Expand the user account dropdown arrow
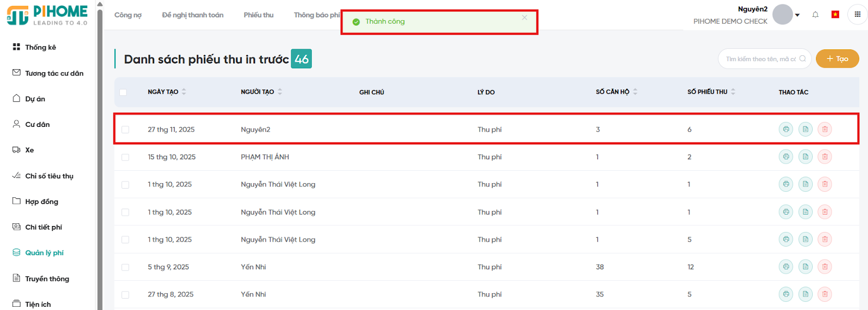This screenshot has height=310, width=868. [797, 15]
